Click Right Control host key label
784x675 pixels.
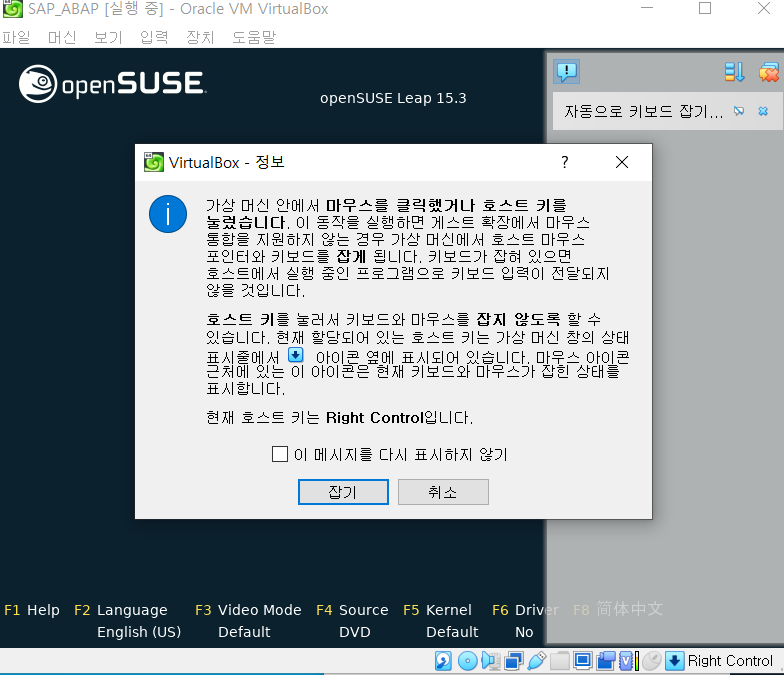730,660
